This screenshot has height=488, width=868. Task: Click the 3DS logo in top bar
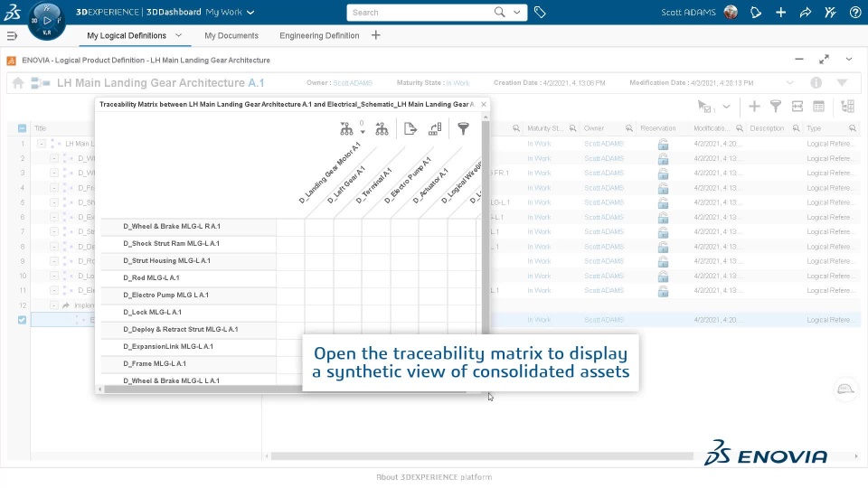[12, 12]
